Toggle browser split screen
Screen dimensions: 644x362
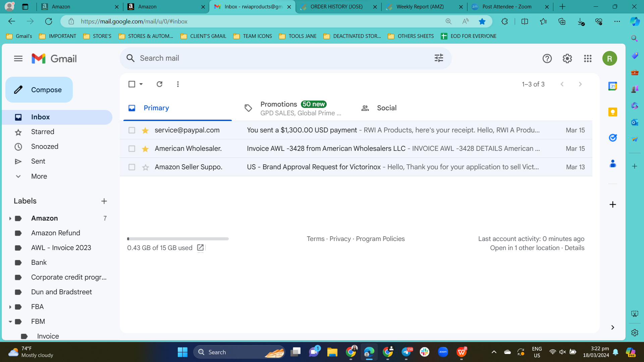click(x=525, y=21)
